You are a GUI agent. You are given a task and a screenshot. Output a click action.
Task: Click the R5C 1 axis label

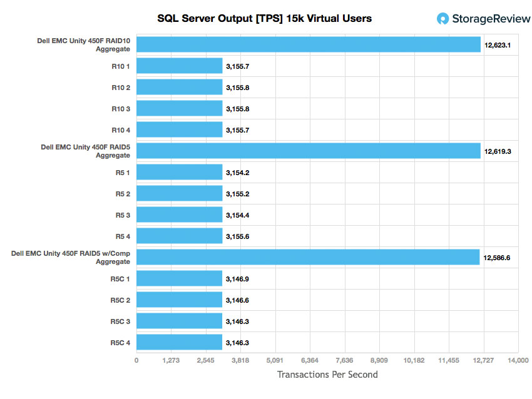(x=120, y=280)
